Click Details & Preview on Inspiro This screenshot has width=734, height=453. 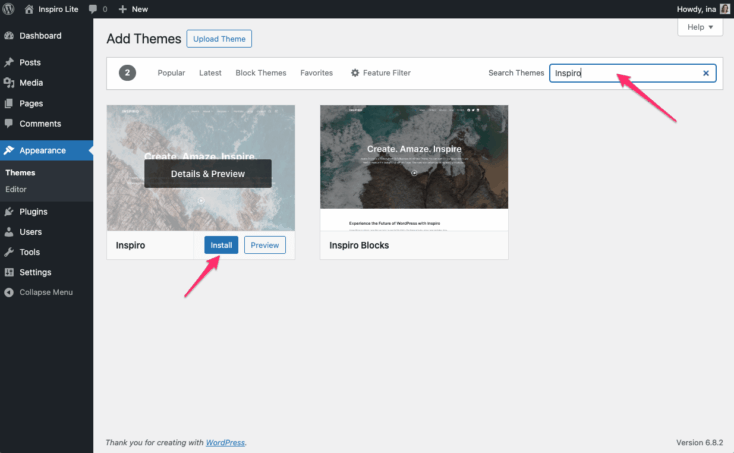208,174
